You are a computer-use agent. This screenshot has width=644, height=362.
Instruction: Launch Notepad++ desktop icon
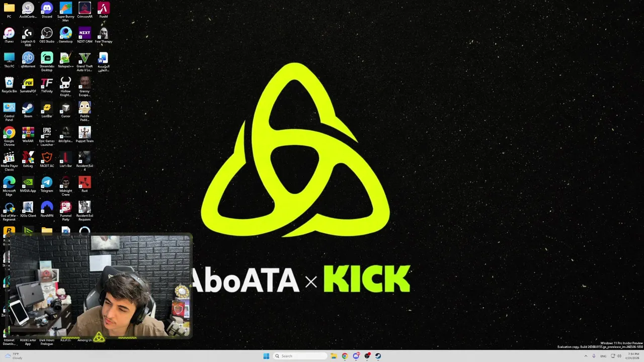point(65,60)
